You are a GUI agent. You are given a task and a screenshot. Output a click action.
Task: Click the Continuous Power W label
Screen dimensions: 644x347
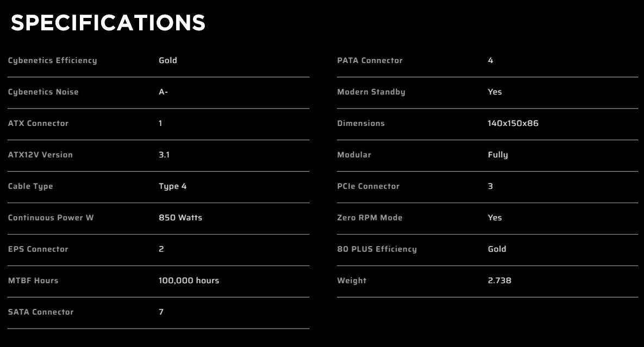[x=51, y=218]
